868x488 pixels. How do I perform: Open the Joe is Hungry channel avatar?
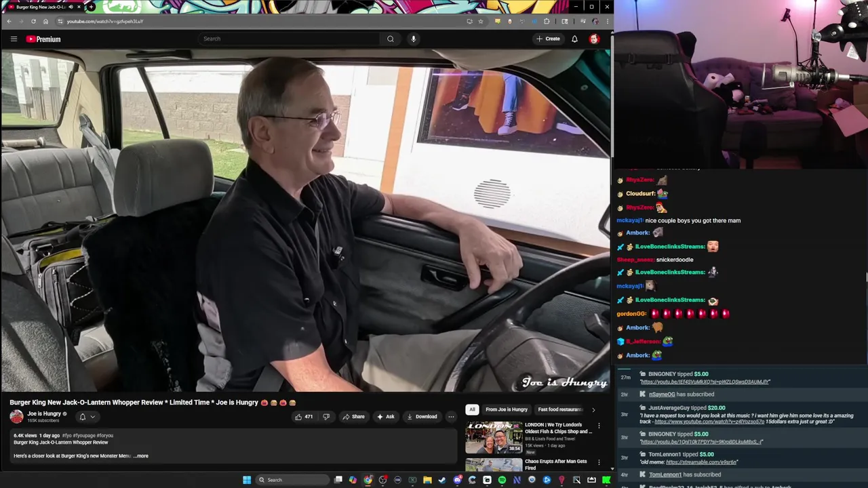click(x=16, y=417)
